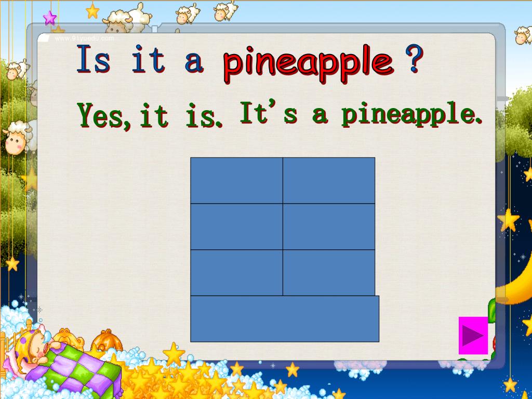Click the wide blue rectangle at bottom
Image resolution: width=532 pixels, height=399 pixels.
tap(285, 319)
